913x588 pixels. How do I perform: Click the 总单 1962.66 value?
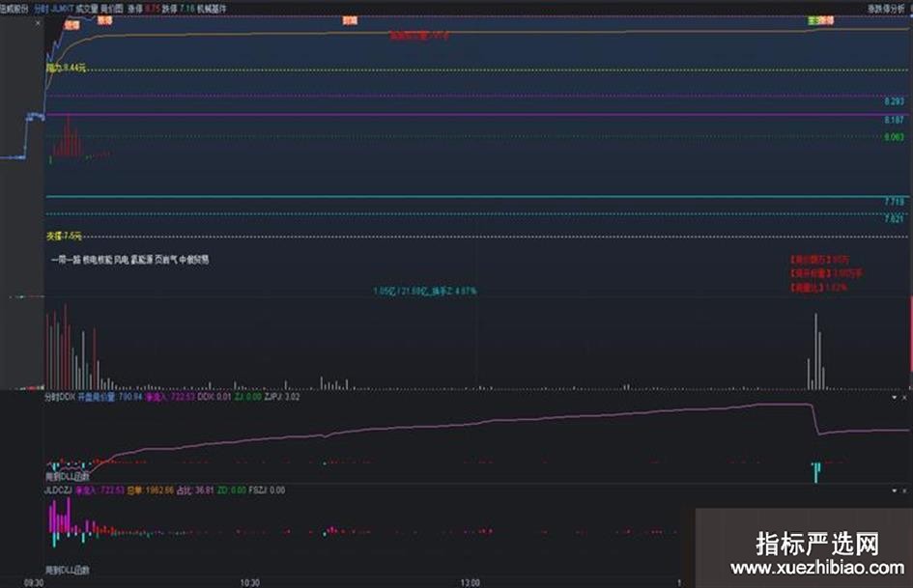click(150, 490)
